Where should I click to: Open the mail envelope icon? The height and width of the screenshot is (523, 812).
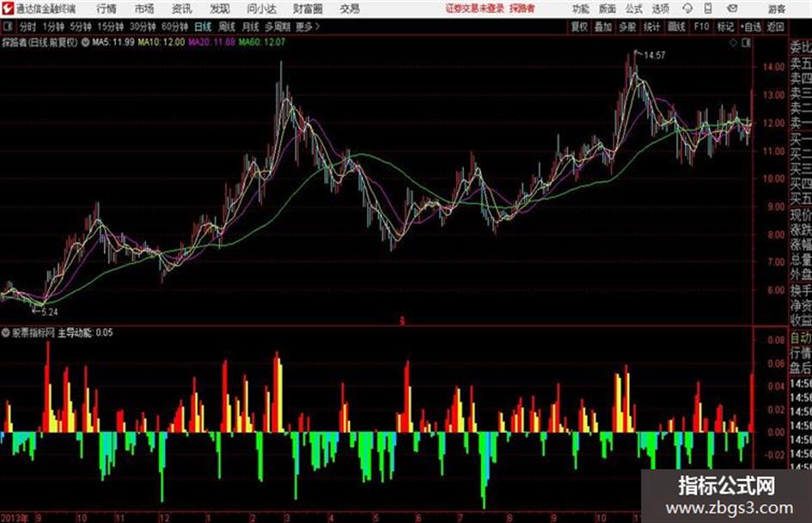pyautogui.click(x=732, y=9)
